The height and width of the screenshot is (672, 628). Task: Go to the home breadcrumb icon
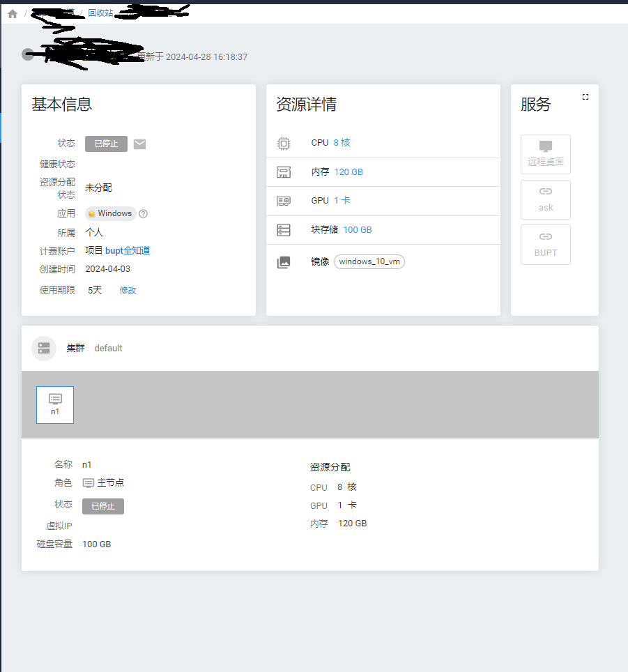click(x=13, y=14)
